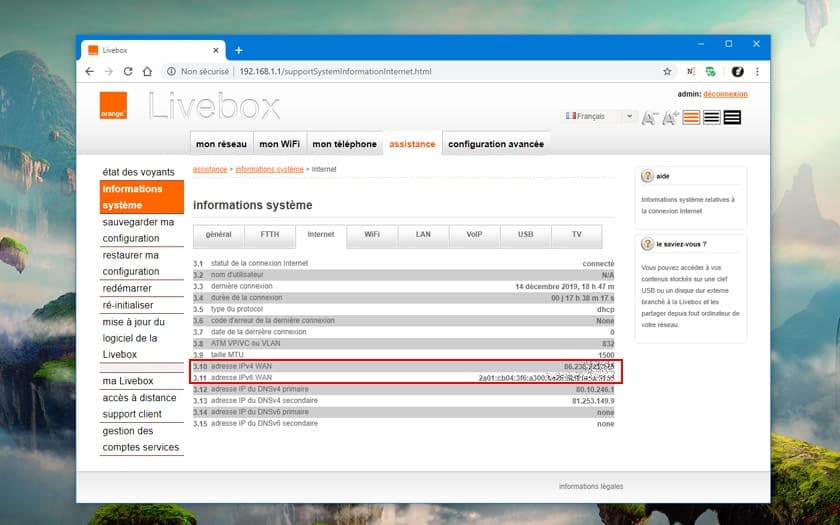Select the black-and-white contrast theme icon
The height and width of the screenshot is (525, 840).
tap(711, 117)
